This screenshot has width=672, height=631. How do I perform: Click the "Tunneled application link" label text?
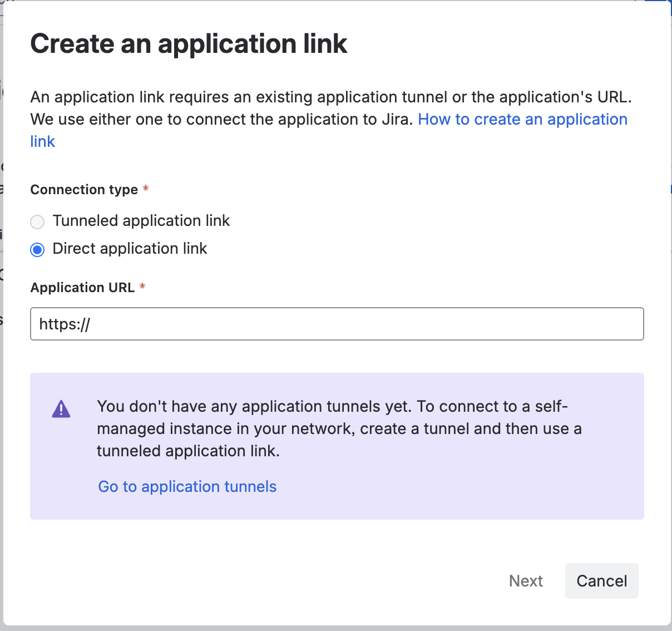141,221
